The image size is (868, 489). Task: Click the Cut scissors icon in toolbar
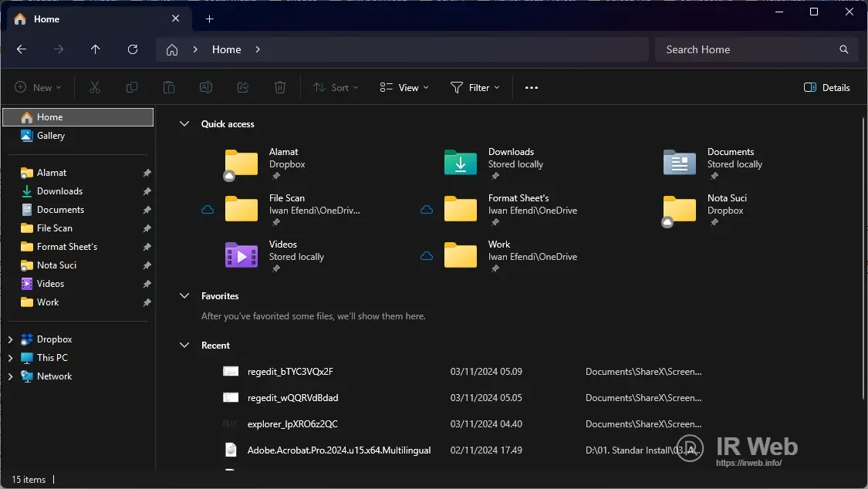95,88
